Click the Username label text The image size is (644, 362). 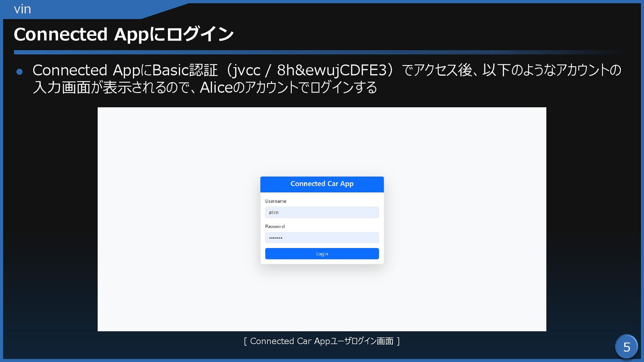coord(275,201)
